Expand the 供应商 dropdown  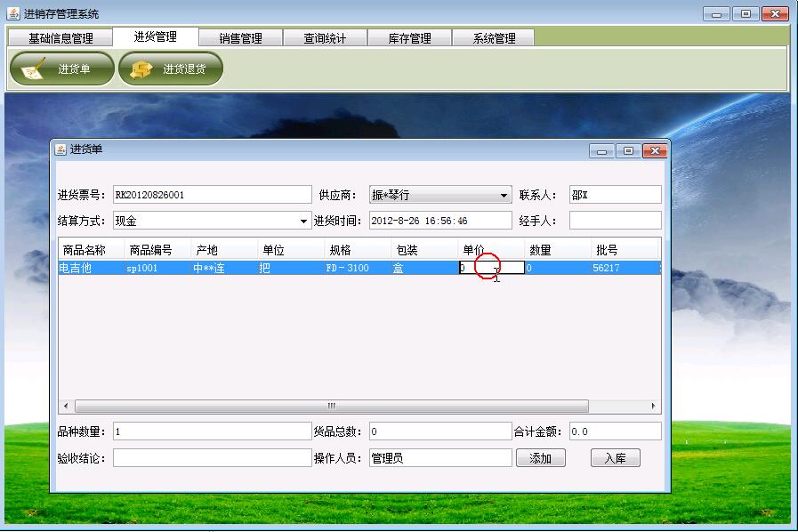coord(503,195)
